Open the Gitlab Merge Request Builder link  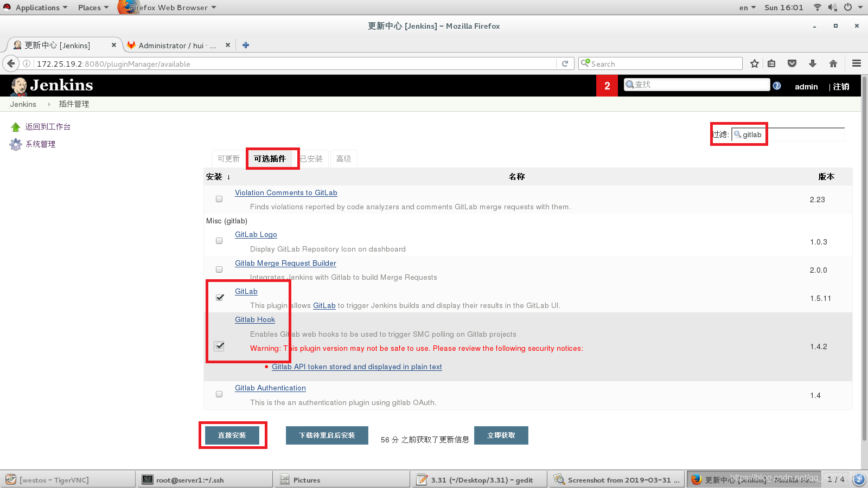(285, 264)
